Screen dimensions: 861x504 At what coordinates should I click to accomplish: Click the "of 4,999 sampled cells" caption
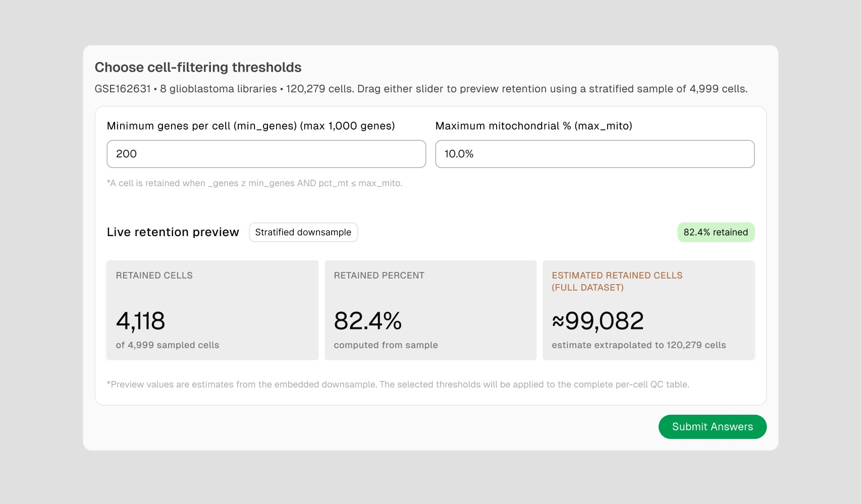coord(168,345)
